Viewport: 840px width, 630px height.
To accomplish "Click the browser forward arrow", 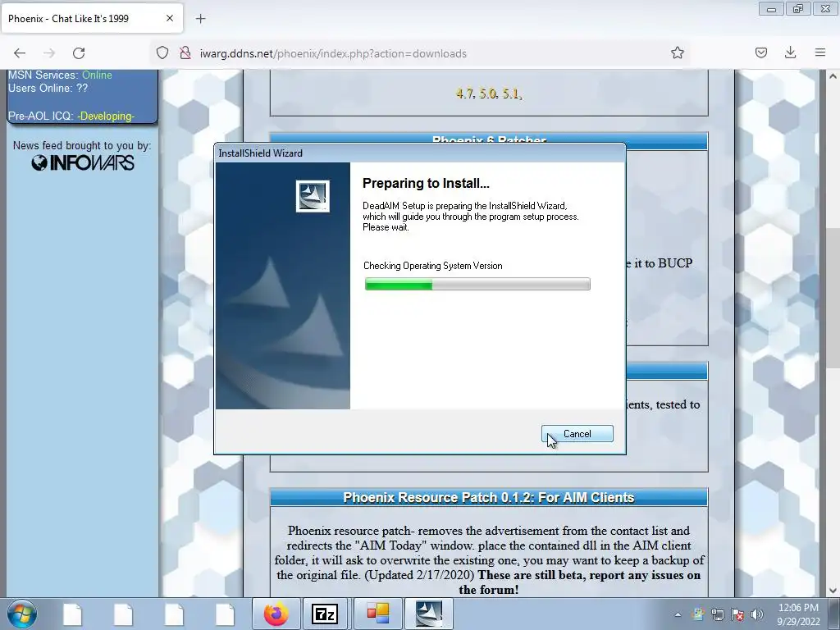I will pyautogui.click(x=49, y=53).
